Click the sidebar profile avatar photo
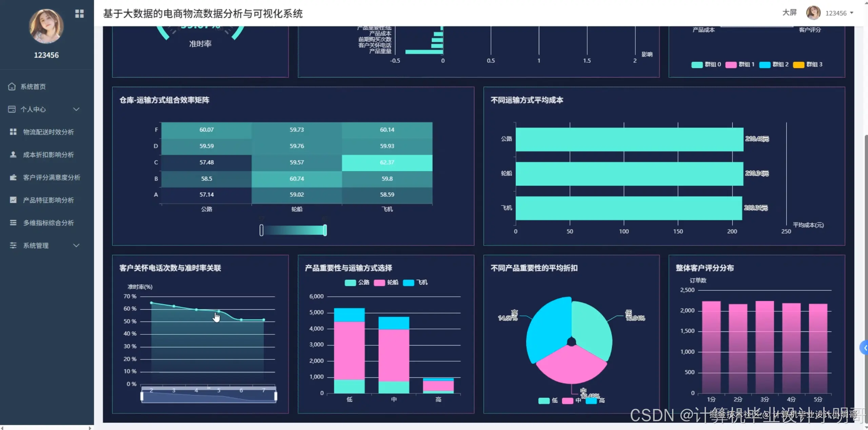Screen dimensions: 868x430 pos(46,26)
